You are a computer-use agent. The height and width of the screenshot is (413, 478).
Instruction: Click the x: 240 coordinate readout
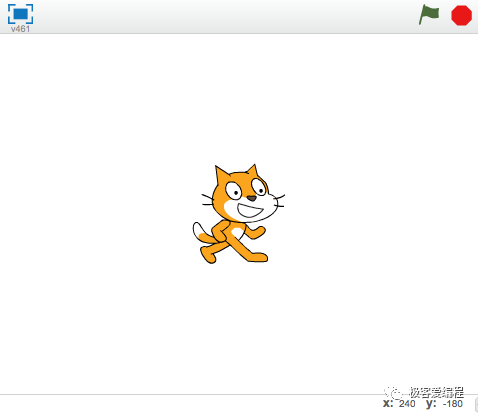[399, 404]
